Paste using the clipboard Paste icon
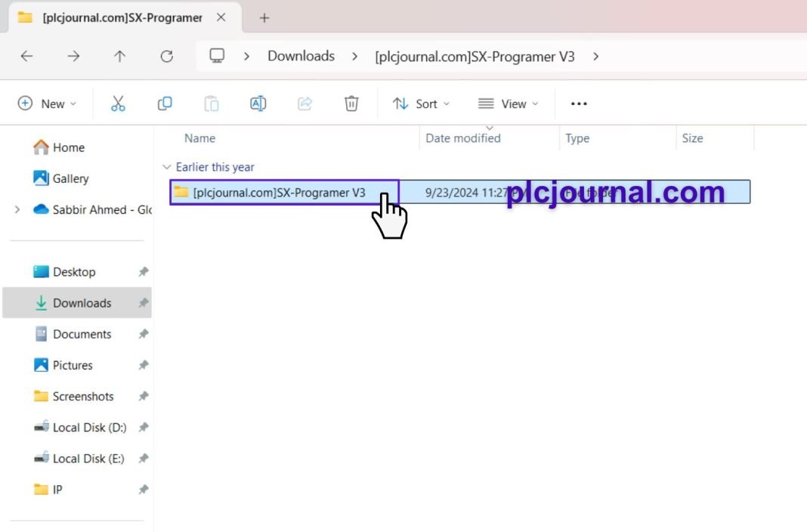This screenshot has height=532, width=807. point(212,104)
